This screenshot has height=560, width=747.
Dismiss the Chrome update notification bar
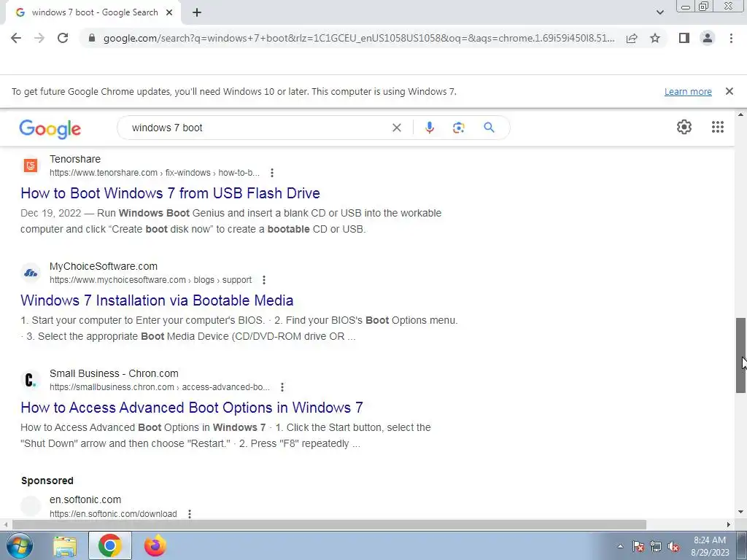729,91
